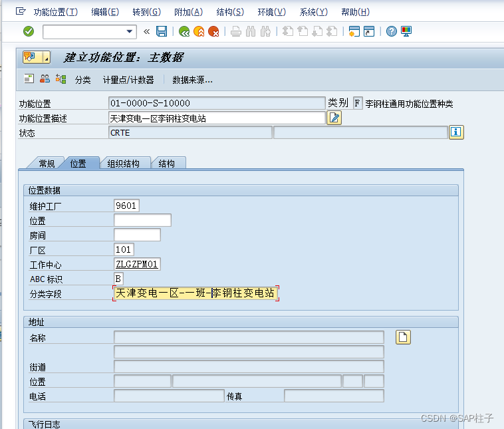Open the 转到(G) menu
The height and width of the screenshot is (429, 504).
146,12
